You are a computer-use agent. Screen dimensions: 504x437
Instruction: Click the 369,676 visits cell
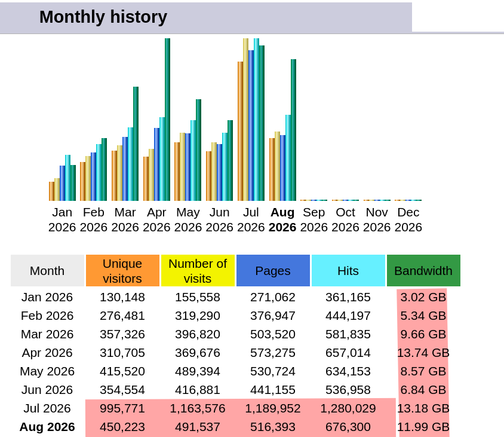click(198, 353)
